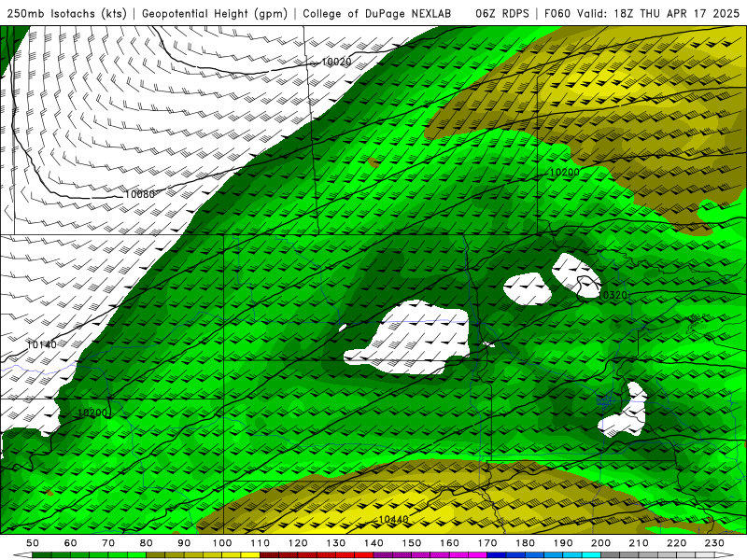
Task: Click the '06Z RDPS' model run text
Action: coord(502,13)
